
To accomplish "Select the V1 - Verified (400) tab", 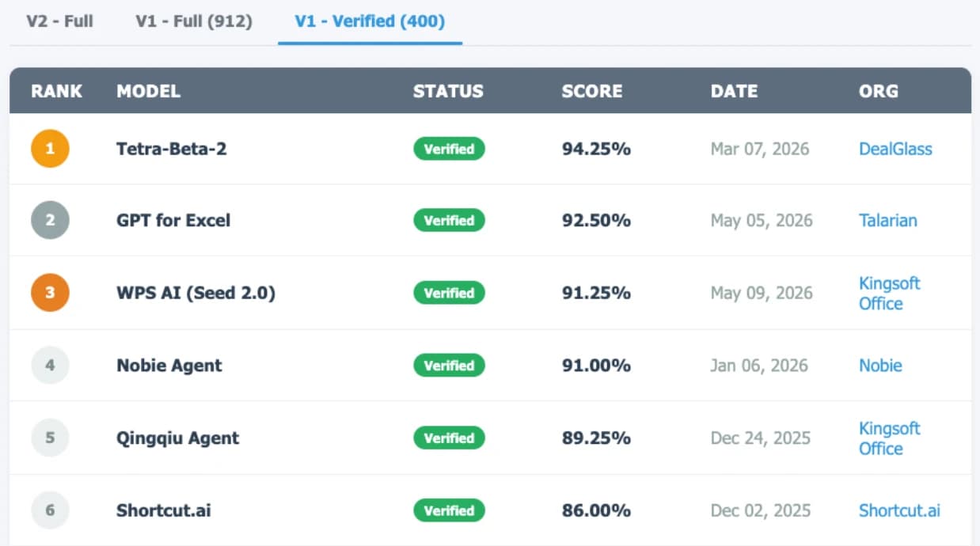I will click(370, 21).
